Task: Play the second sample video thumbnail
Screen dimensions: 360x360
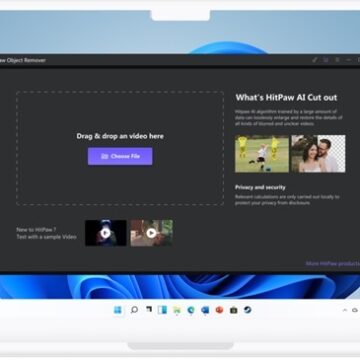Action: click(151, 233)
